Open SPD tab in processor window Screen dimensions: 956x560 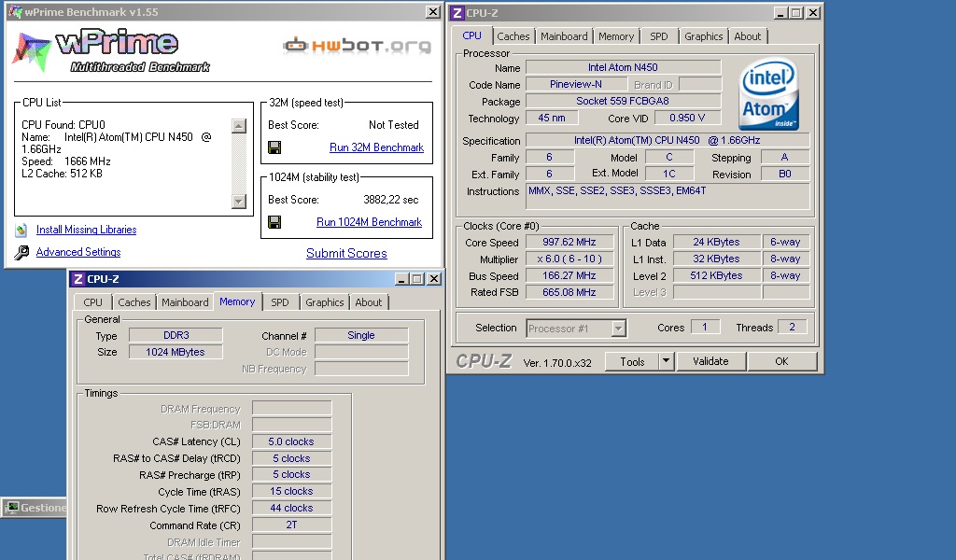(658, 36)
